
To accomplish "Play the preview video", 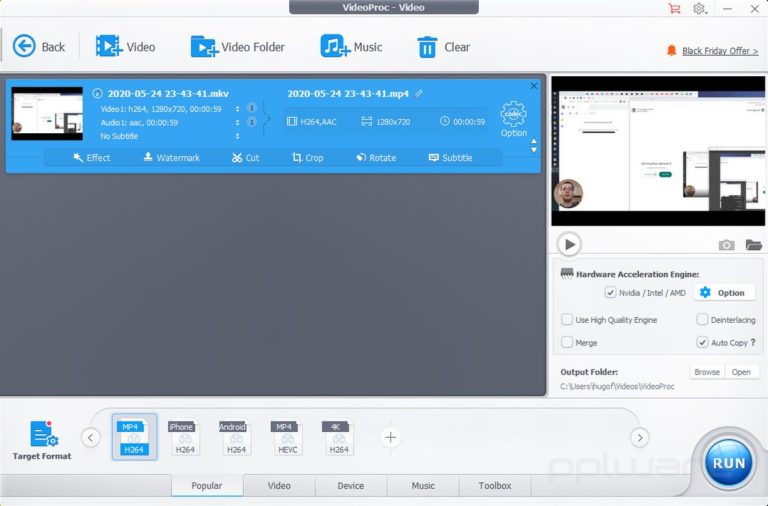I will click(569, 244).
